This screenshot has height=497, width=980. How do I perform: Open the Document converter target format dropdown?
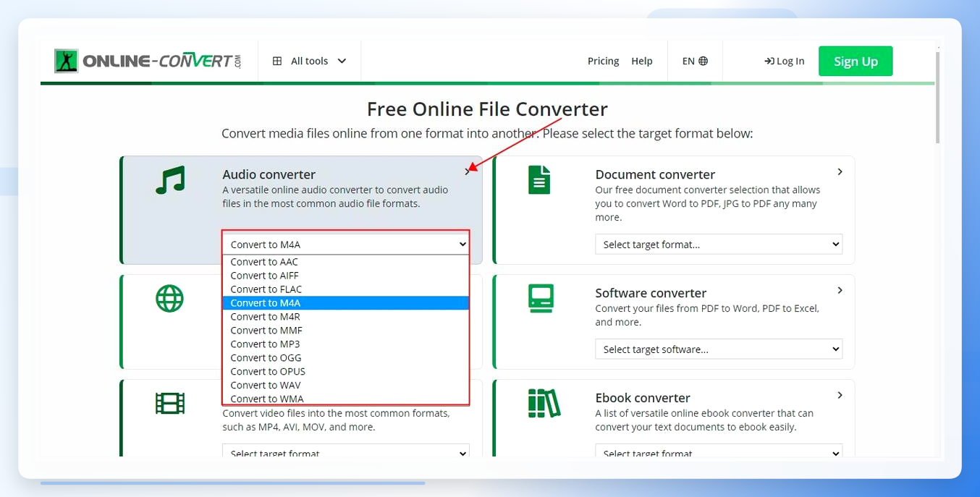(x=719, y=245)
